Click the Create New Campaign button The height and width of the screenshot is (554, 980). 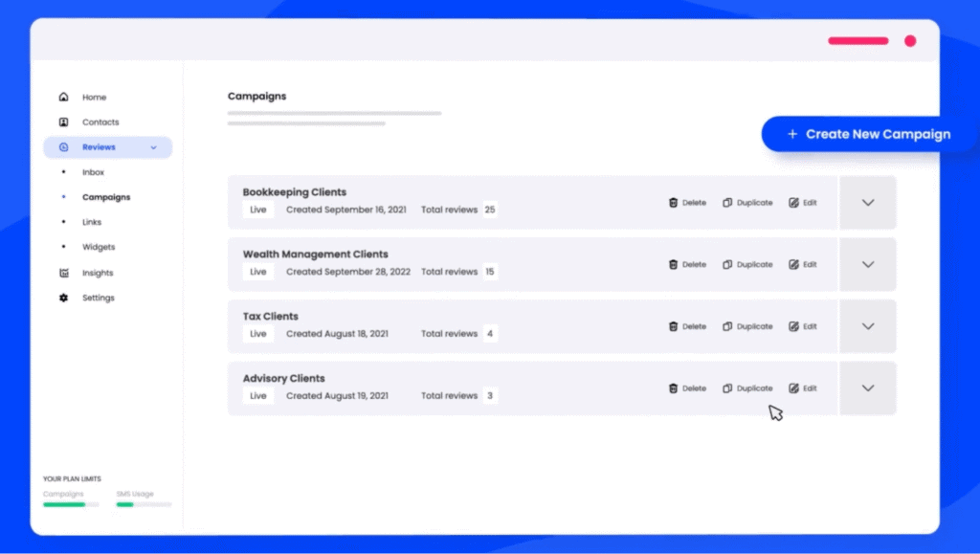coord(869,135)
